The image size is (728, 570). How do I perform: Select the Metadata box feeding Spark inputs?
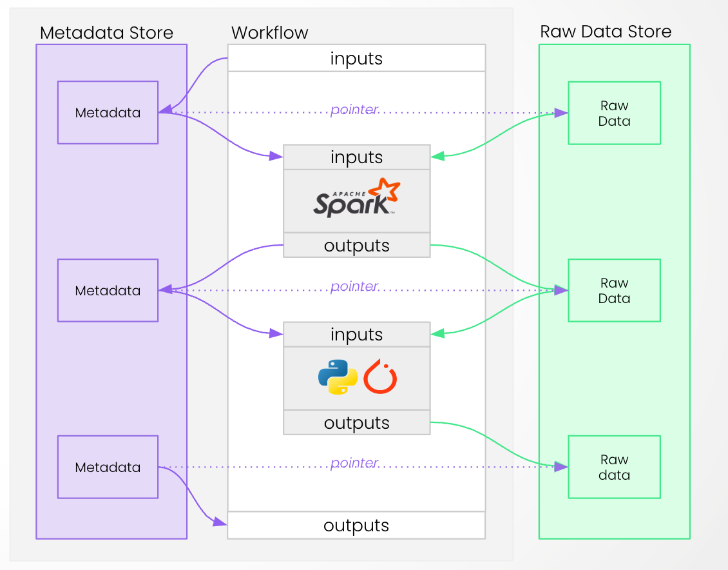(x=108, y=112)
